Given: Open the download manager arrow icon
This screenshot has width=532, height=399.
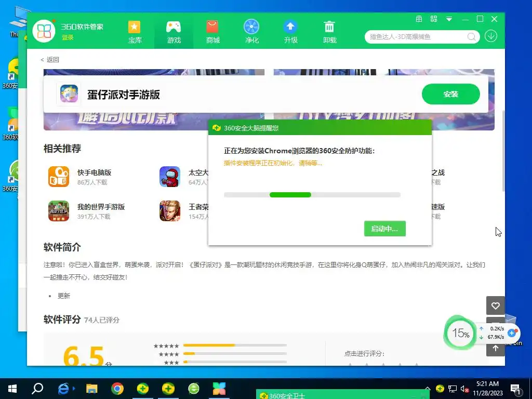Looking at the screenshot, I should coord(490,36).
